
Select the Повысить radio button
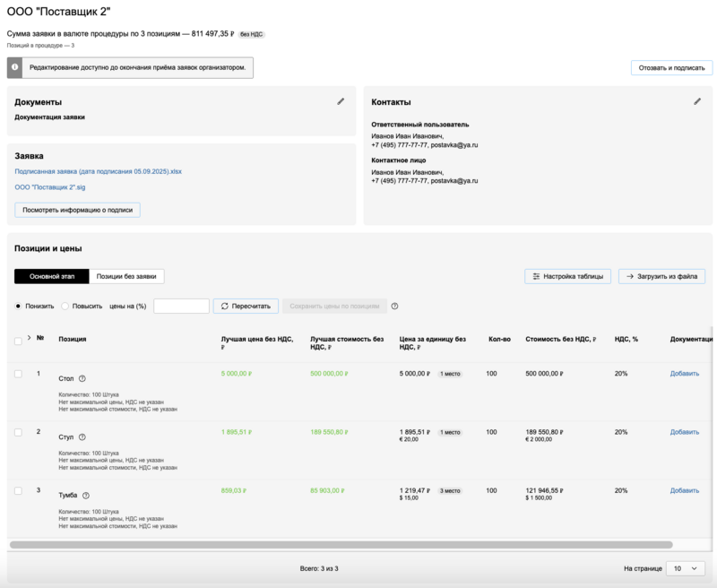tap(65, 306)
